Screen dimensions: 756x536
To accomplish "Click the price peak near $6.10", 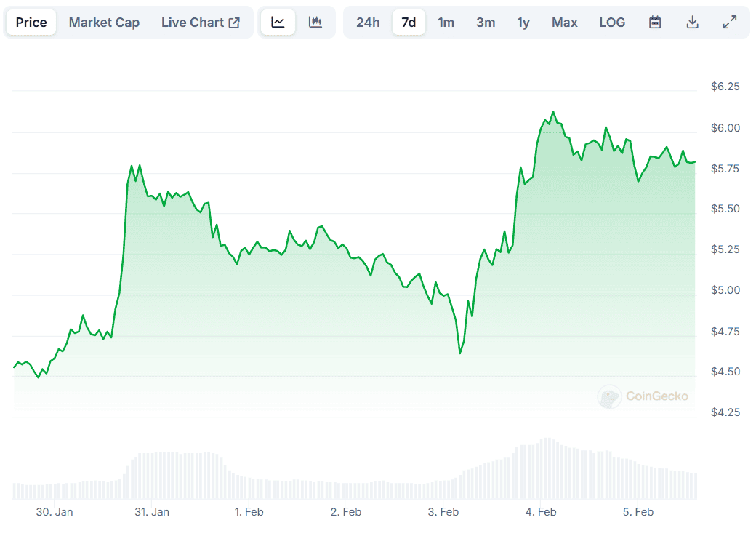I will pyautogui.click(x=553, y=112).
